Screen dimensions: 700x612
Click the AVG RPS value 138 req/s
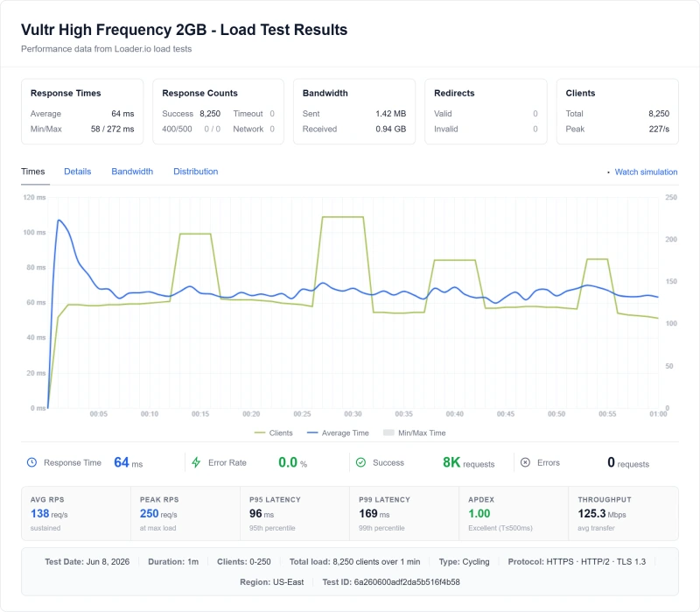[x=49, y=514]
